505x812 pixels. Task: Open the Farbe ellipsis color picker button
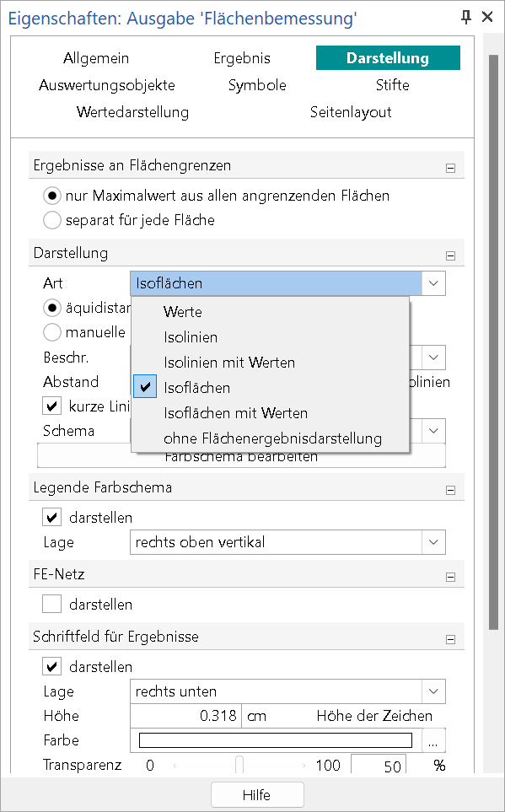point(433,740)
